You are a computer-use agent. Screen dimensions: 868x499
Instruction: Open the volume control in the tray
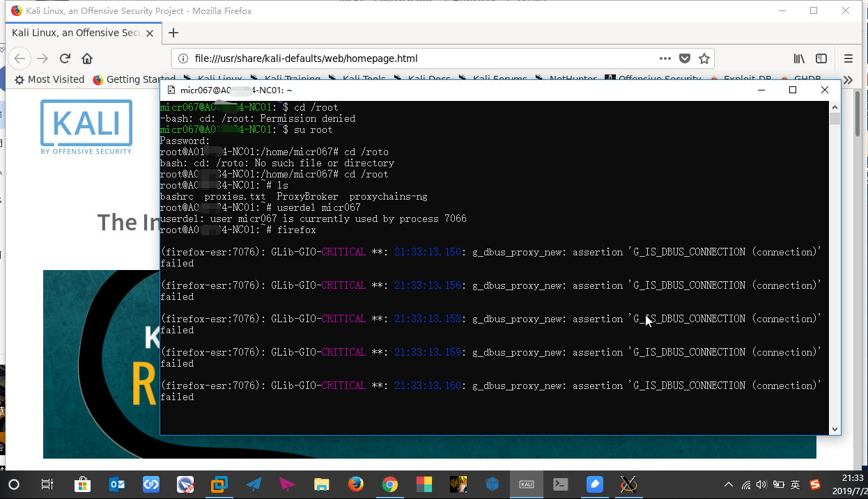761,484
